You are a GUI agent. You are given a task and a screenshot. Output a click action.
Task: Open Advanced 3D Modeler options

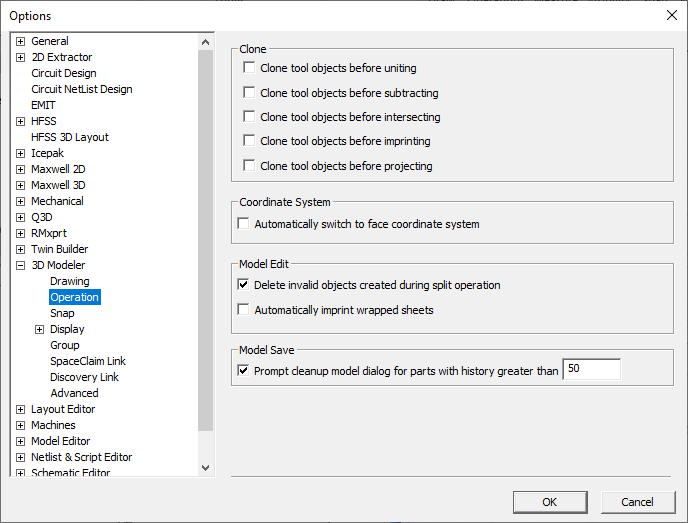(x=74, y=393)
